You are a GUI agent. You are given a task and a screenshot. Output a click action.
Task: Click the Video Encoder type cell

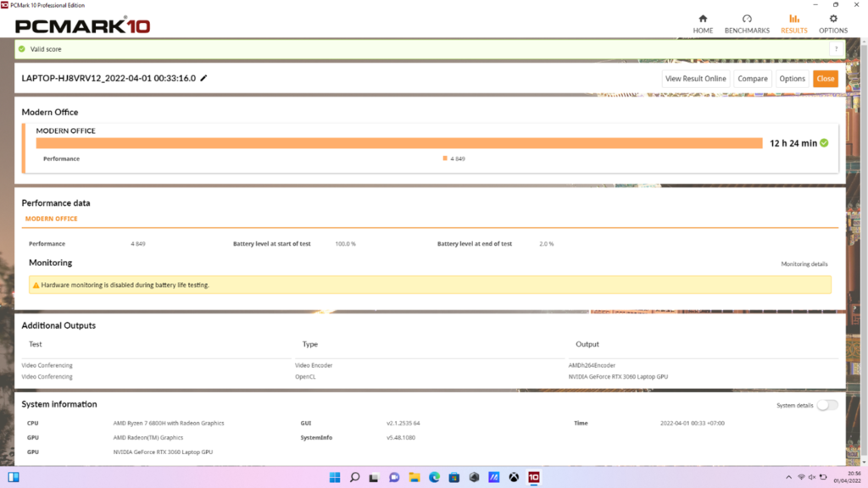tap(314, 365)
